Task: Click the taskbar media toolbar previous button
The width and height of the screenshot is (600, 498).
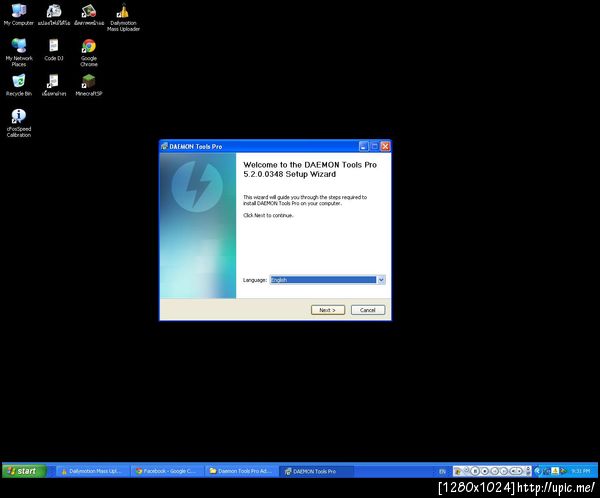Action: [495, 471]
